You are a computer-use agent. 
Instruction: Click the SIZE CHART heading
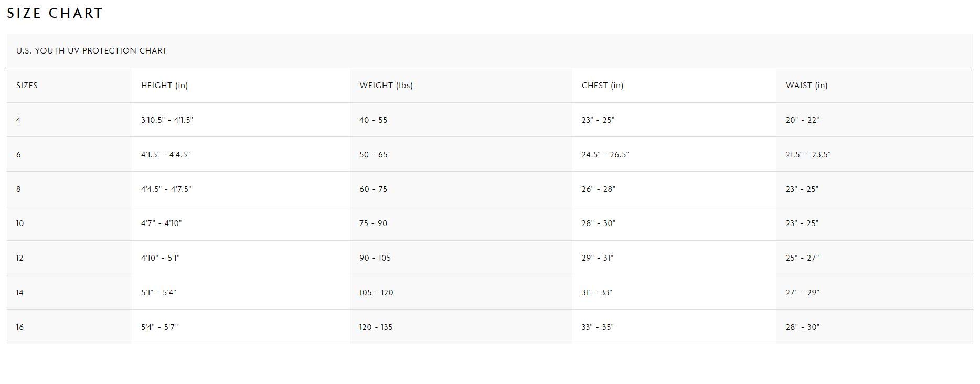pos(55,13)
